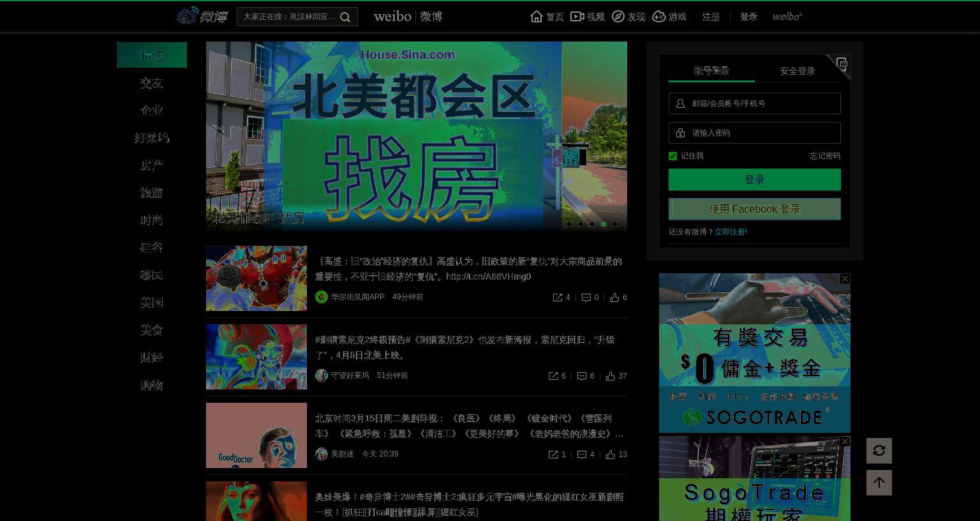Open the 有獎交易 SogoTrade advertisement
This screenshot has height=521, width=980.
click(755, 353)
